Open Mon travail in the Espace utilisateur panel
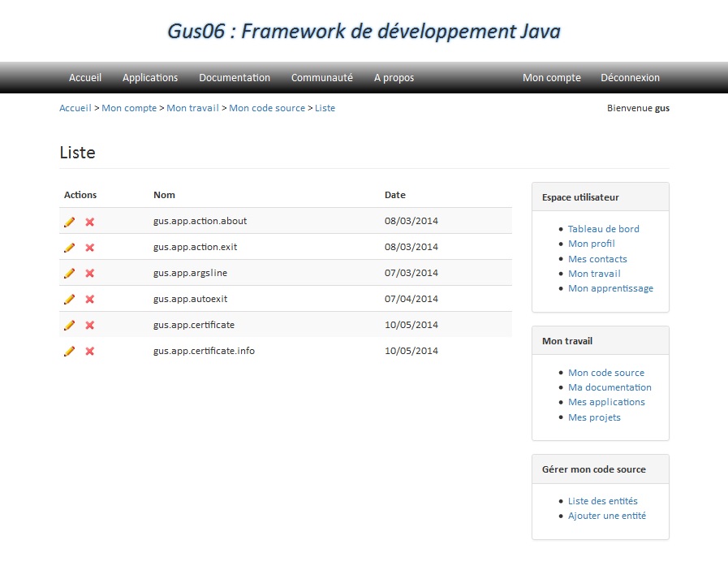 594,274
